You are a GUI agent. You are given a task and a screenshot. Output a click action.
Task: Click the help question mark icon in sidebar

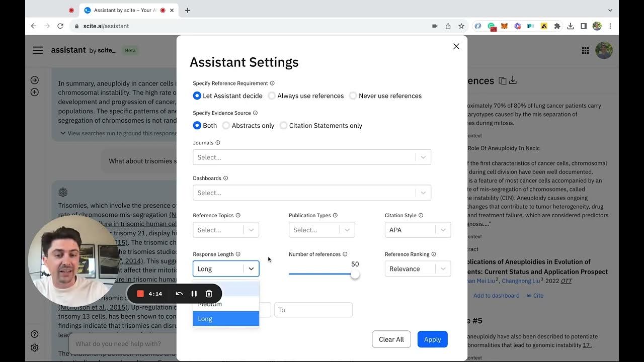pyautogui.click(x=34, y=334)
